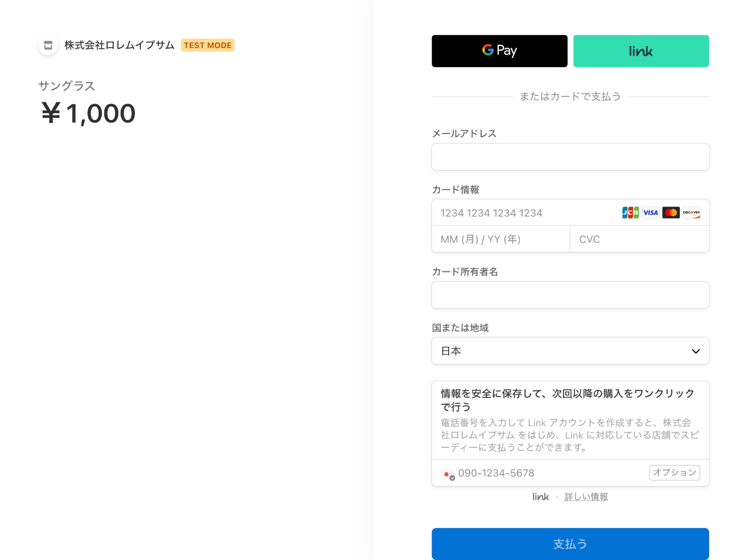747x560 pixels.
Task: Open the phone country flag selector
Action: [448, 474]
